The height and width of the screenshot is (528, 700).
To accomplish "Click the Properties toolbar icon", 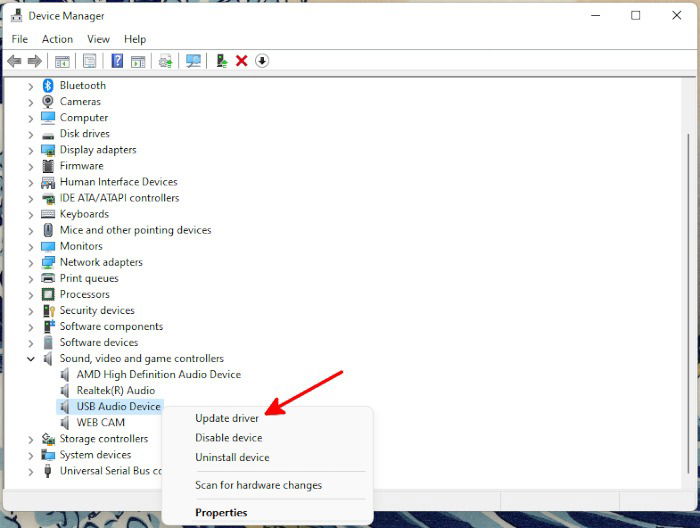I will (90, 61).
